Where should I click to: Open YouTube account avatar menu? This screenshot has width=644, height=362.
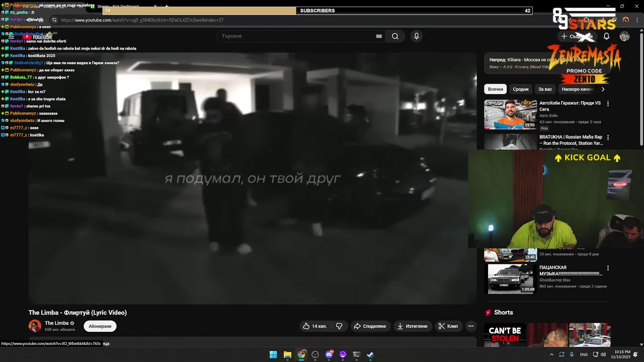tap(624, 36)
